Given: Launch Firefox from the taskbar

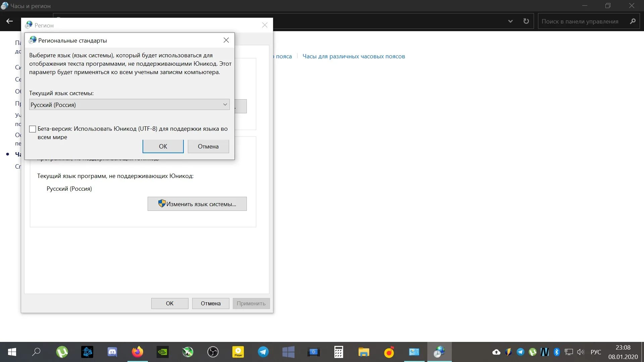Looking at the screenshot, I should coord(137,352).
